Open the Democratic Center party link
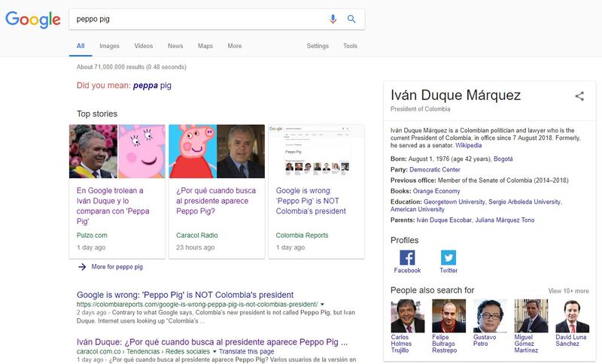This screenshot has height=364, width=602. tap(439, 169)
